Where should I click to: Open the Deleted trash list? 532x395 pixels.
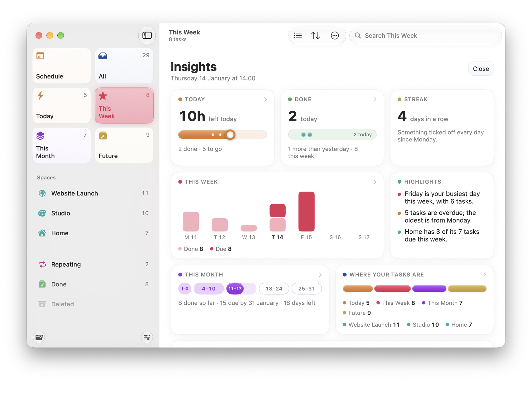(x=93, y=304)
